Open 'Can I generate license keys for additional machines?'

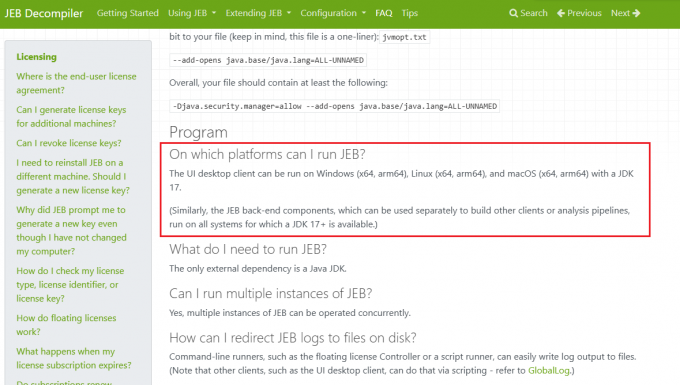coord(71,117)
